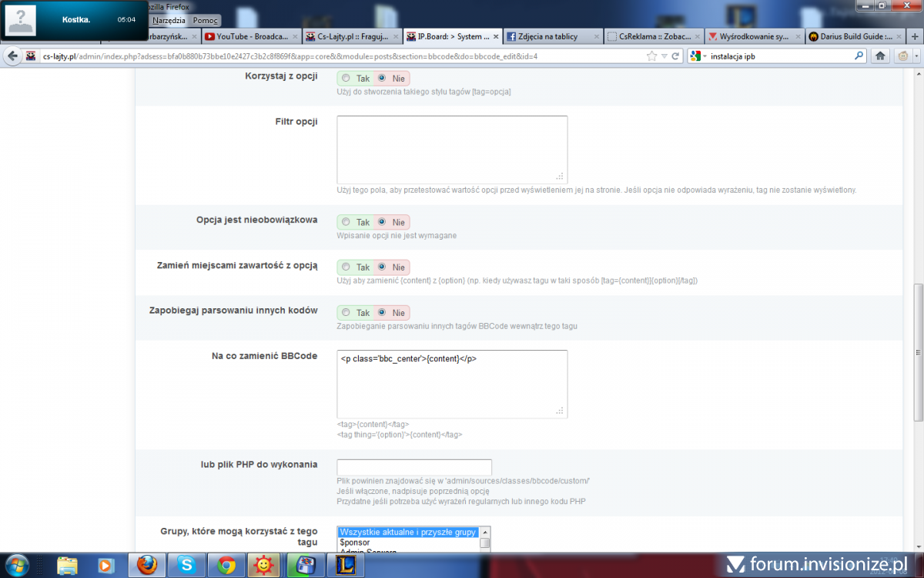This screenshot has height=578, width=924.
Task: Click the Home icon in Firefox toolbar
Action: pyautogui.click(x=880, y=56)
